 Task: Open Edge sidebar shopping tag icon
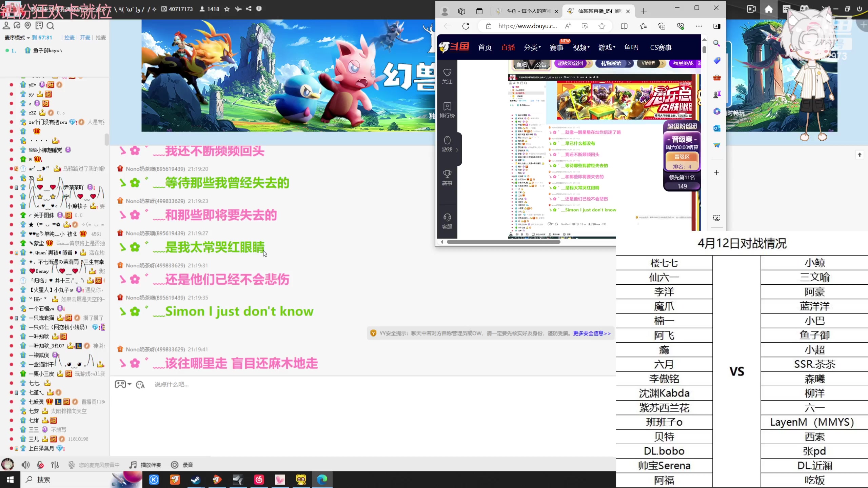pyautogui.click(x=717, y=60)
